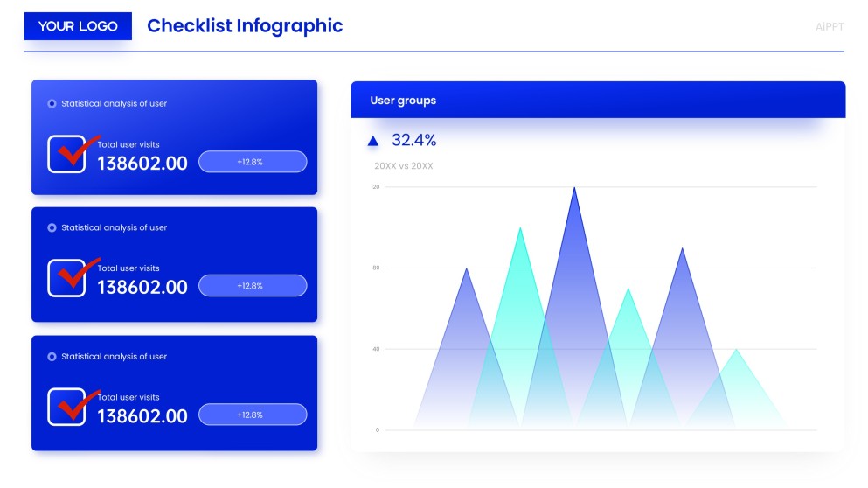Click the 40 y-axis label
The width and height of the screenshot is (868, 488).
[377, 349]
